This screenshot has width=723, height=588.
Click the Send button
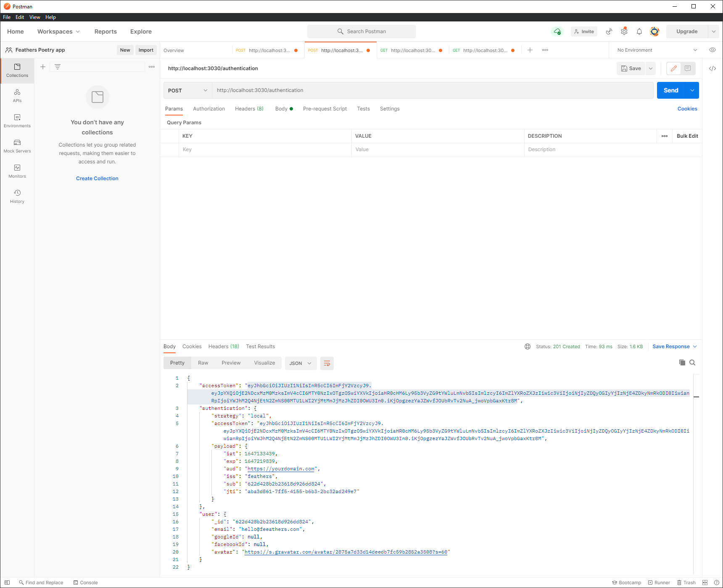tap(671, 90)
